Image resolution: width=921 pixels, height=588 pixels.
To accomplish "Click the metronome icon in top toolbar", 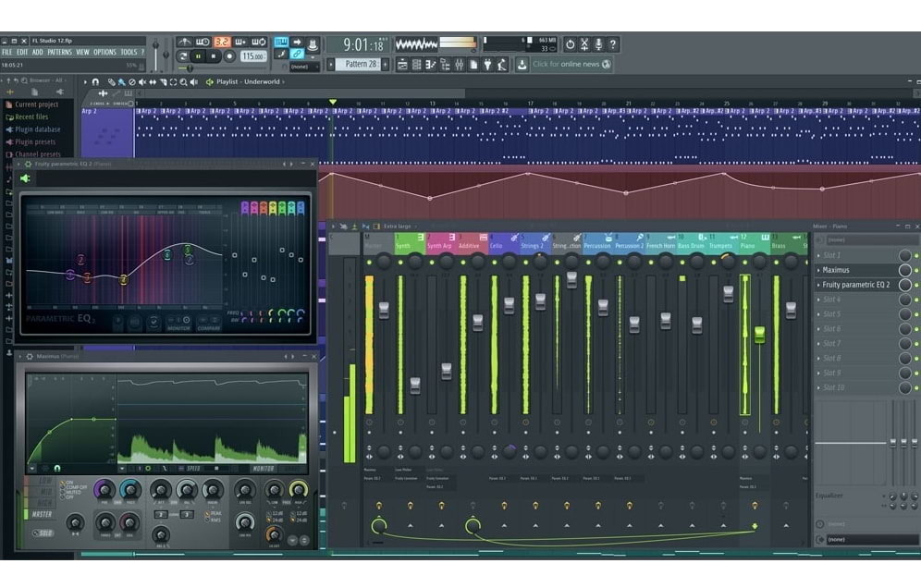I will point(184,43).
